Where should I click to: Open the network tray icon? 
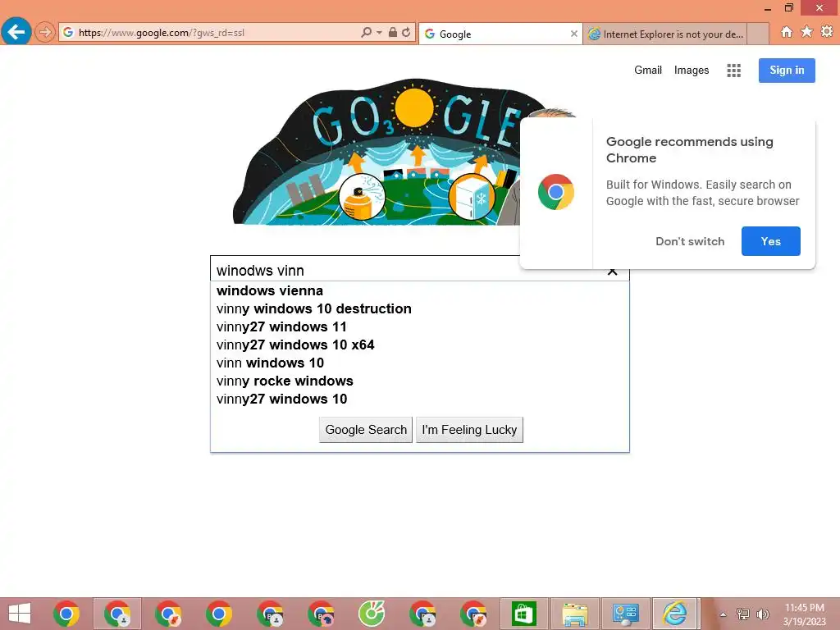click(742, 614)
